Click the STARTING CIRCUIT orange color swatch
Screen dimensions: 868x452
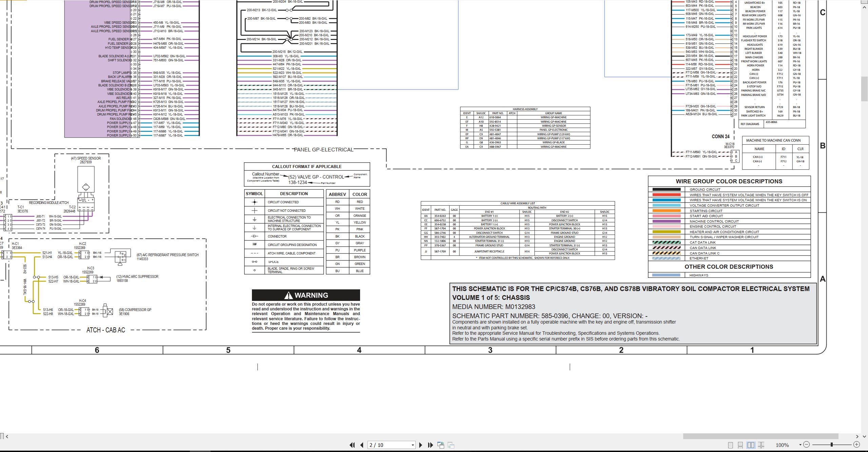click(x=666, y=211)
